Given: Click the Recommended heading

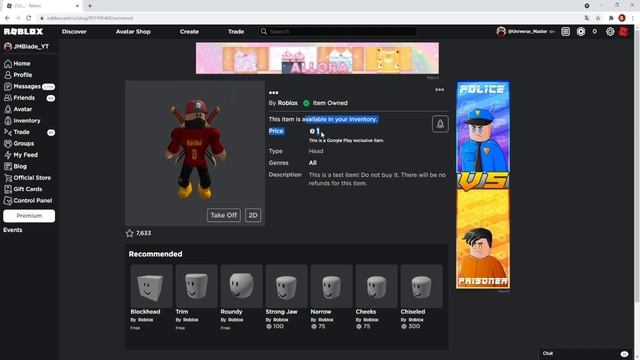Looking at the screenshot, I should [156, 254].
